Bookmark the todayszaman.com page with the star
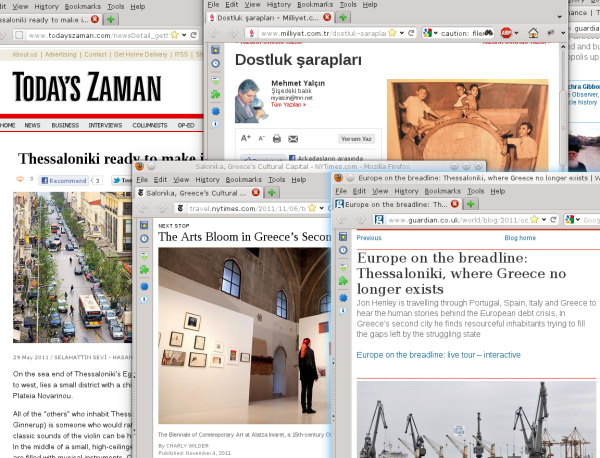This screenshot has height=458, width=600. [x=175, y=34]
